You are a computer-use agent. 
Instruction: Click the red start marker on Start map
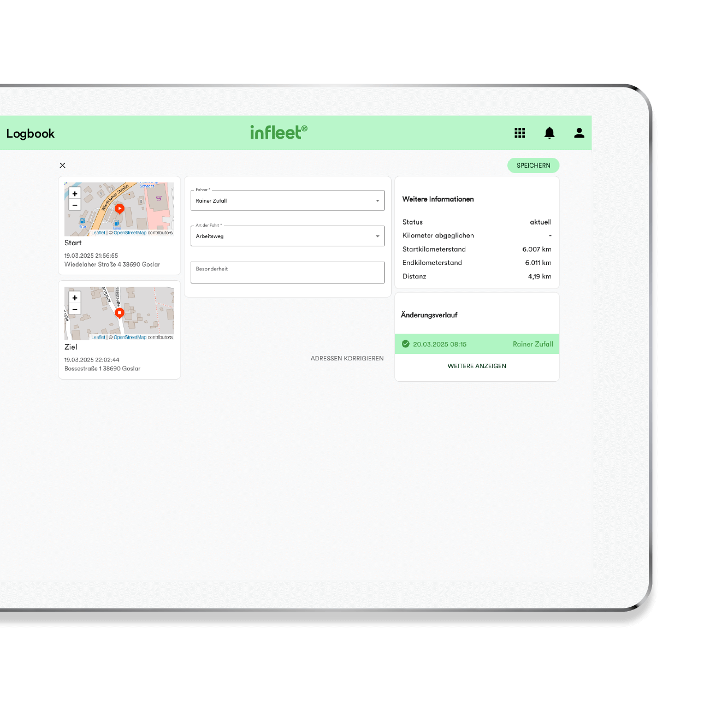pos(120,209)
